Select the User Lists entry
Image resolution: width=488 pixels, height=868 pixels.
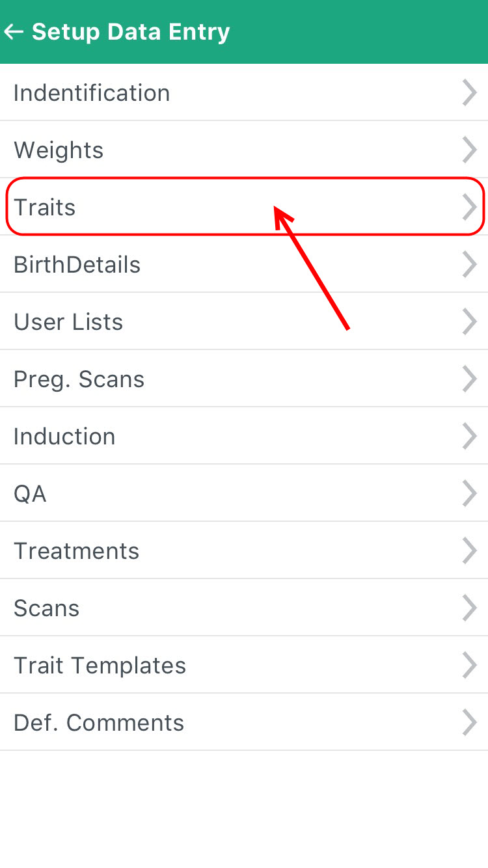(x=244, y=321)
